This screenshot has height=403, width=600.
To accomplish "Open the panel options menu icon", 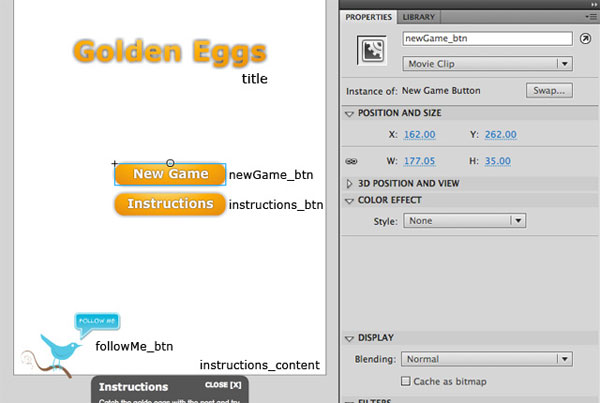I will tap(591, 17).
